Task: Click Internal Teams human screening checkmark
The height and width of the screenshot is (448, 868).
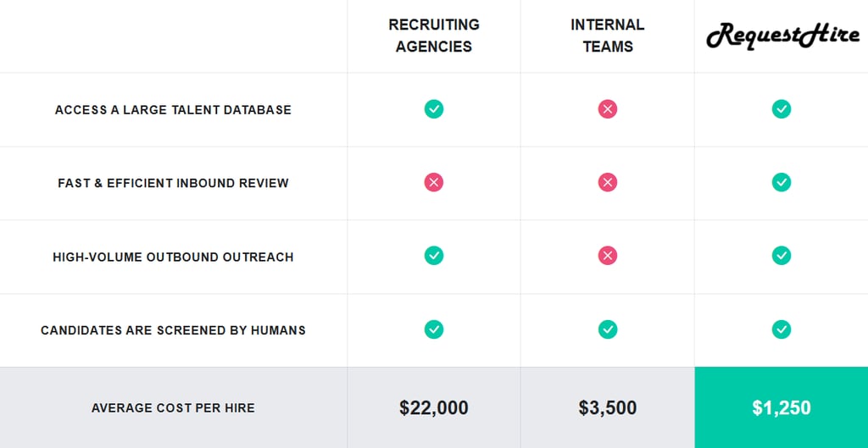Action: coord(608,329)
